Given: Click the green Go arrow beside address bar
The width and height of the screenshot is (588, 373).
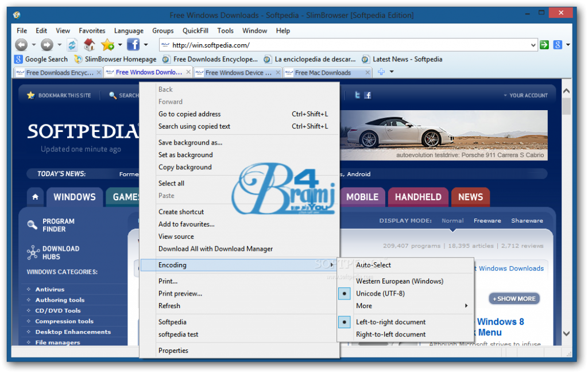Looking at the screenshot, I should coord(544,44).
